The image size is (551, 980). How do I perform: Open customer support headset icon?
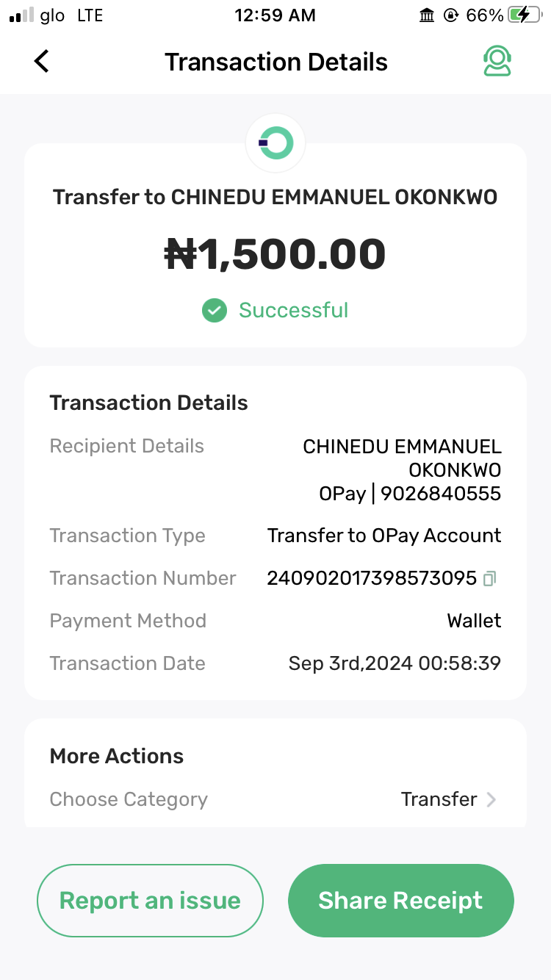click(497, 62)
